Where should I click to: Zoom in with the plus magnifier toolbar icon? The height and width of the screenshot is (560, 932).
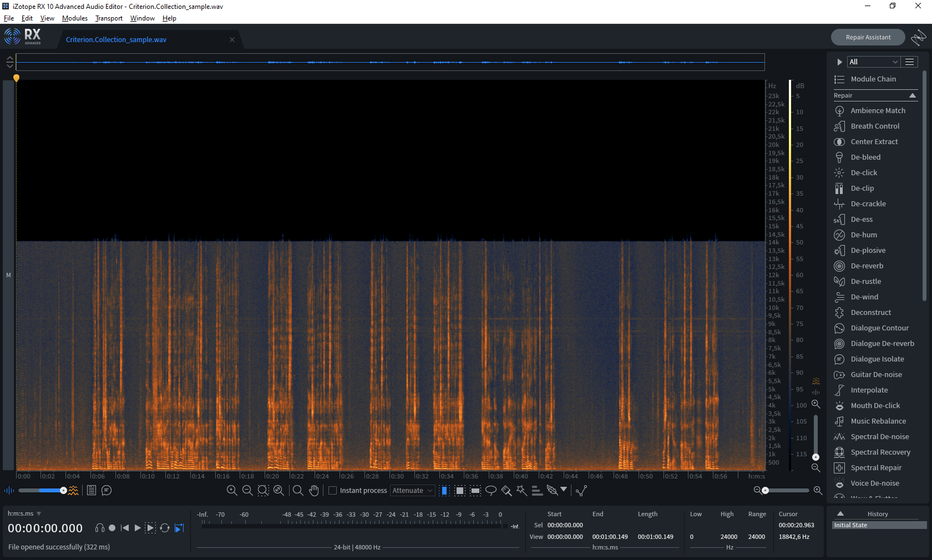(232, 490)
